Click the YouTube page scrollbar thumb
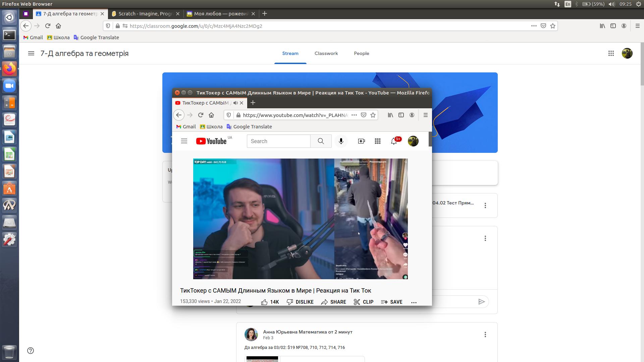Image resolution: width=644 pixels, height=362 pixels. click(430, 139)
